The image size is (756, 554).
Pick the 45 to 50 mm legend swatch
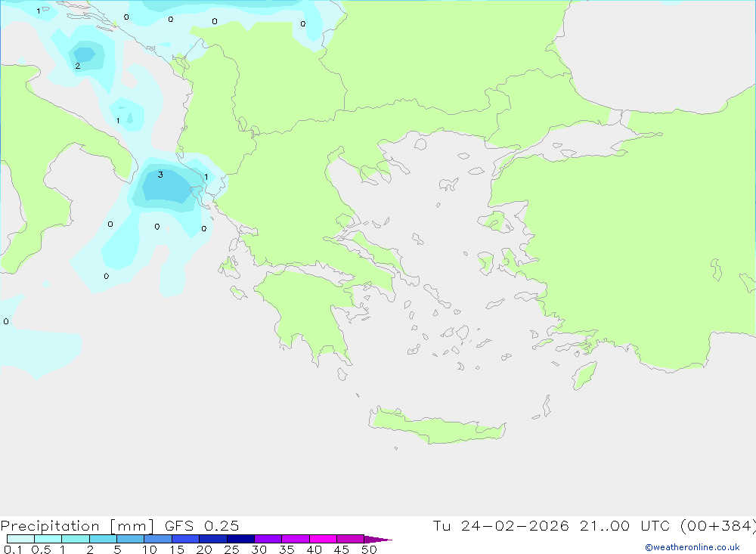click(x=351, y=539)
